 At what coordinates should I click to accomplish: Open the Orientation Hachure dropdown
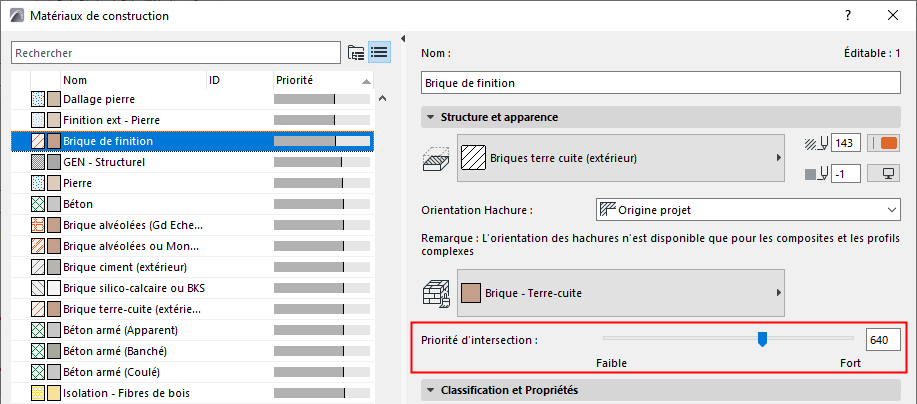point(746,210)
